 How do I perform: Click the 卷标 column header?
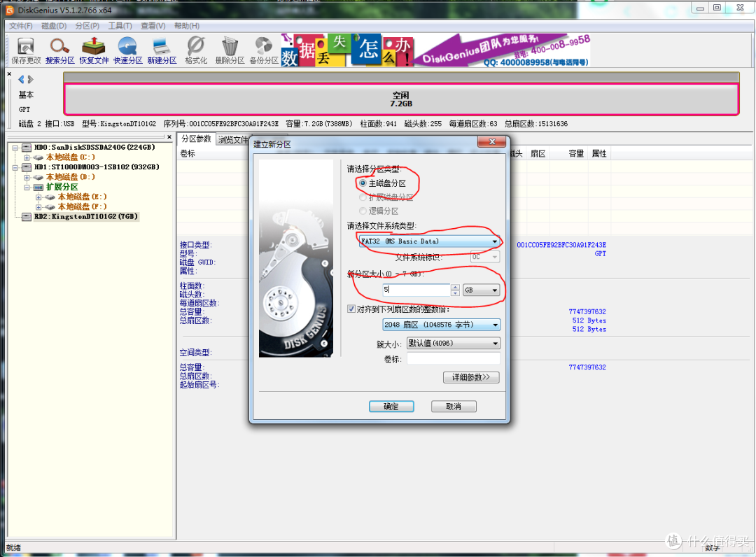click(x=188, y=153)
